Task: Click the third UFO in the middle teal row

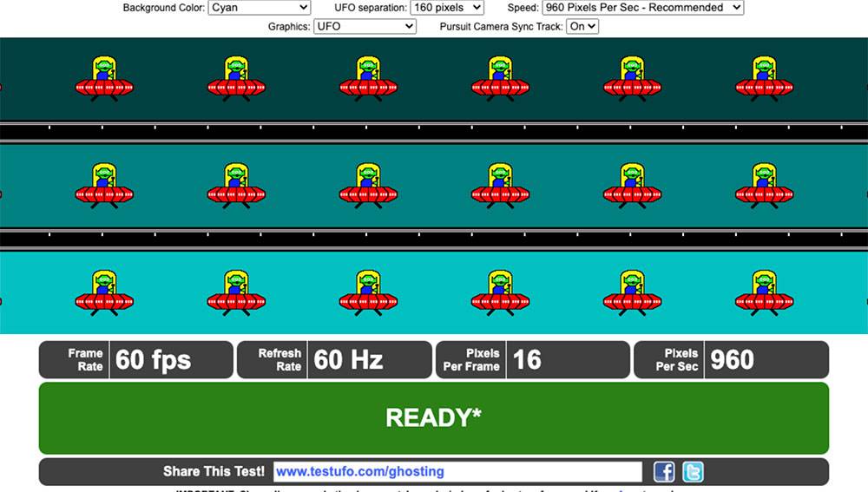Action: pos(368,186)
